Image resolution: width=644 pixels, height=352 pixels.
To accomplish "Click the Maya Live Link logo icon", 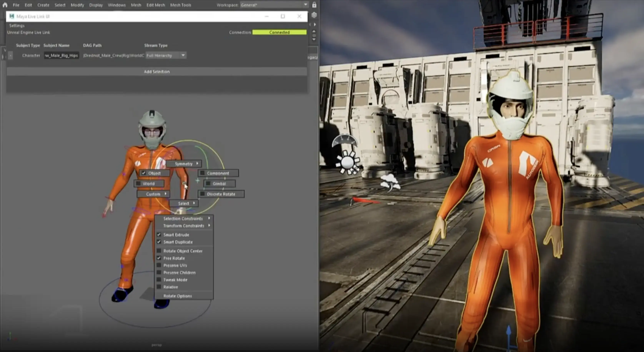I will (12, 16).
